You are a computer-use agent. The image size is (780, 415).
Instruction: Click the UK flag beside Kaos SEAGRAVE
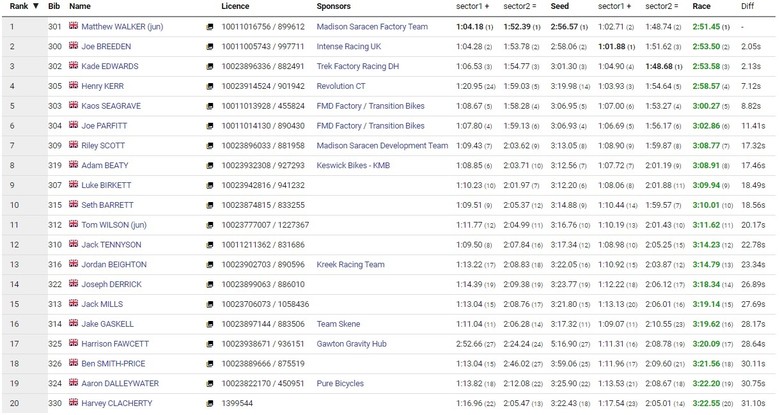coord(74,105)
